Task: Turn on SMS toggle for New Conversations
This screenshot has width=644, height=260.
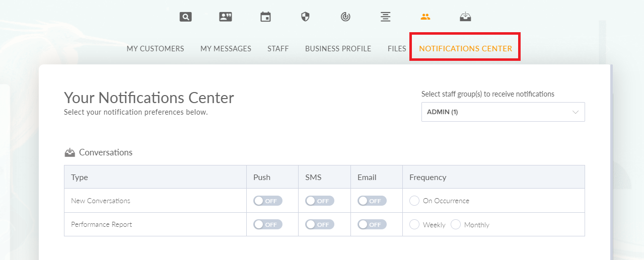Action: [x=320, y=201]
